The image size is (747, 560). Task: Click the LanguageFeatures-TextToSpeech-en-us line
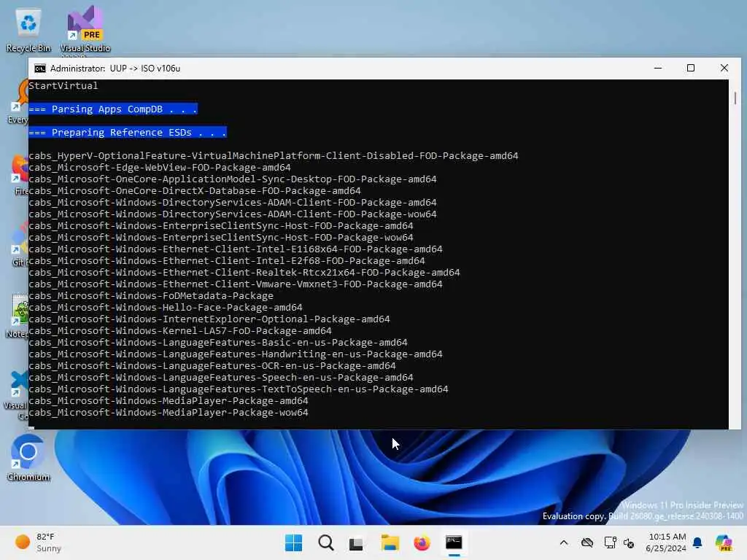(239, 389)
